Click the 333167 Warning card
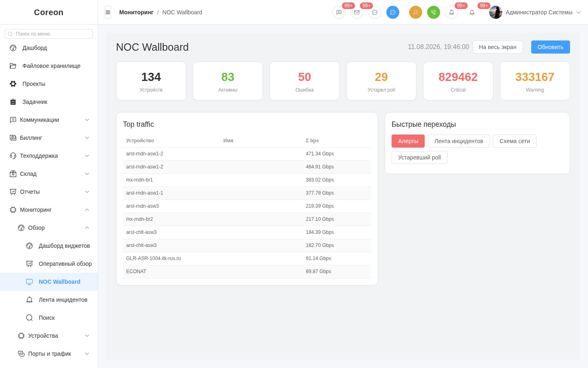 click(535, 81)
